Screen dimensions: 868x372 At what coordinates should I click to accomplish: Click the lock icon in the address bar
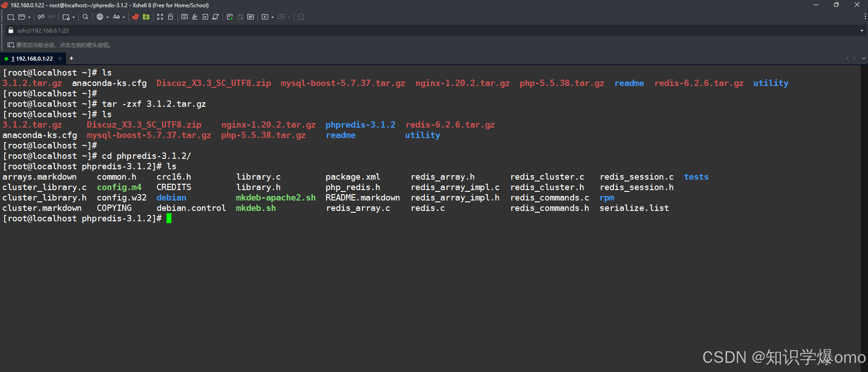coord(11,30)
